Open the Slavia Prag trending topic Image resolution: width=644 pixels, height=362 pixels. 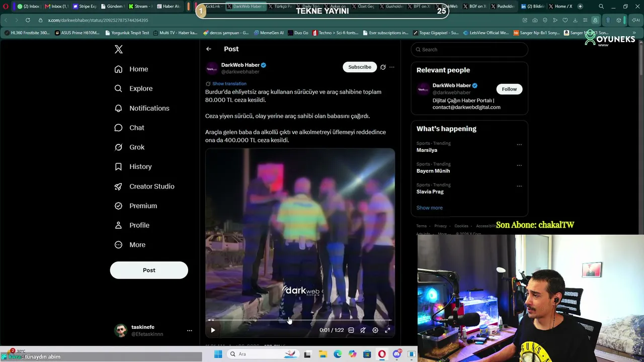430,192
